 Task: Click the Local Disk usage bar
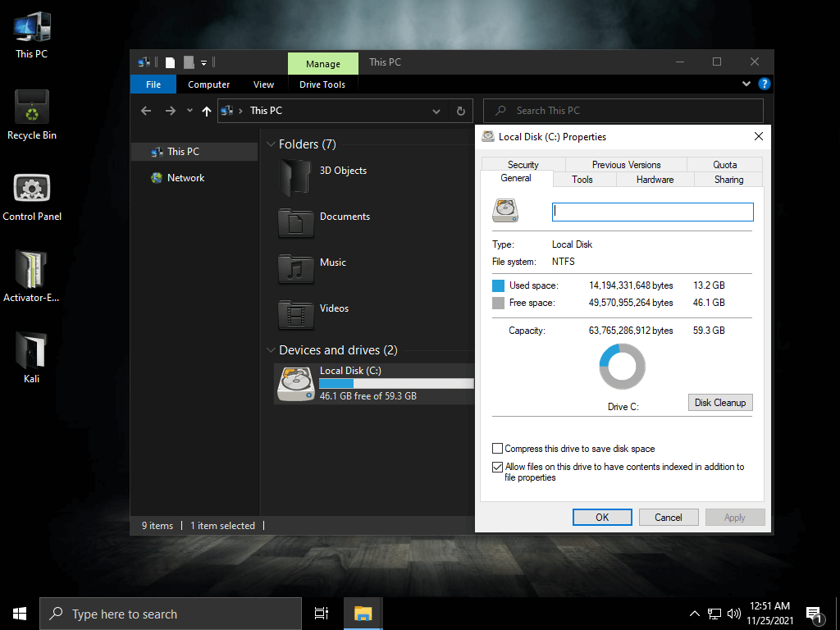396,384
